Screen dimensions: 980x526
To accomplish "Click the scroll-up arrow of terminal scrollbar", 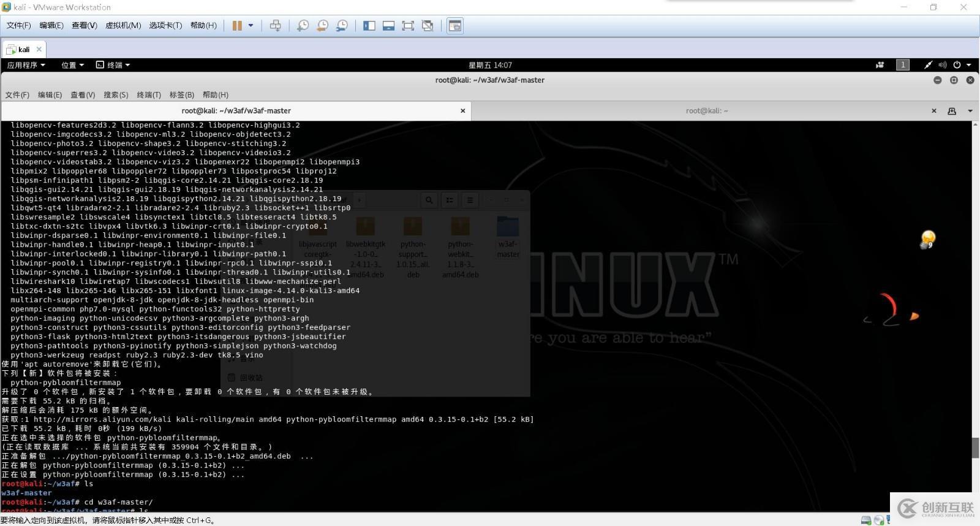I will (x=975, y=124).
